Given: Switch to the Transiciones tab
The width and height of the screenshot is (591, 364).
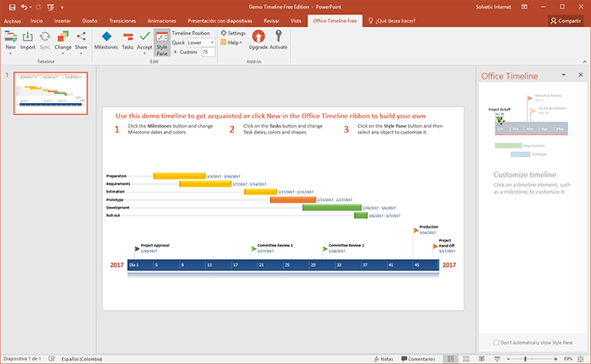Looking at the screenshot, I should [x=122, y=21].
